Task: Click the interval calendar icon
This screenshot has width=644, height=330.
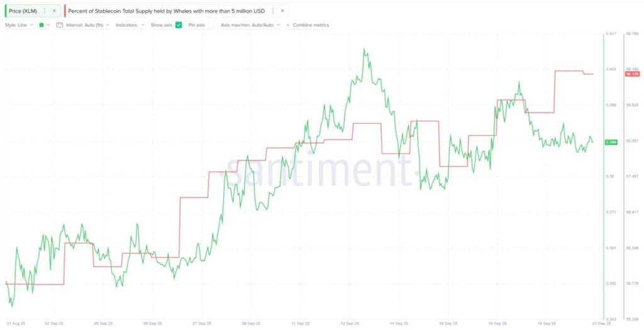Action: pyautogui.click(x=60, y=25)
